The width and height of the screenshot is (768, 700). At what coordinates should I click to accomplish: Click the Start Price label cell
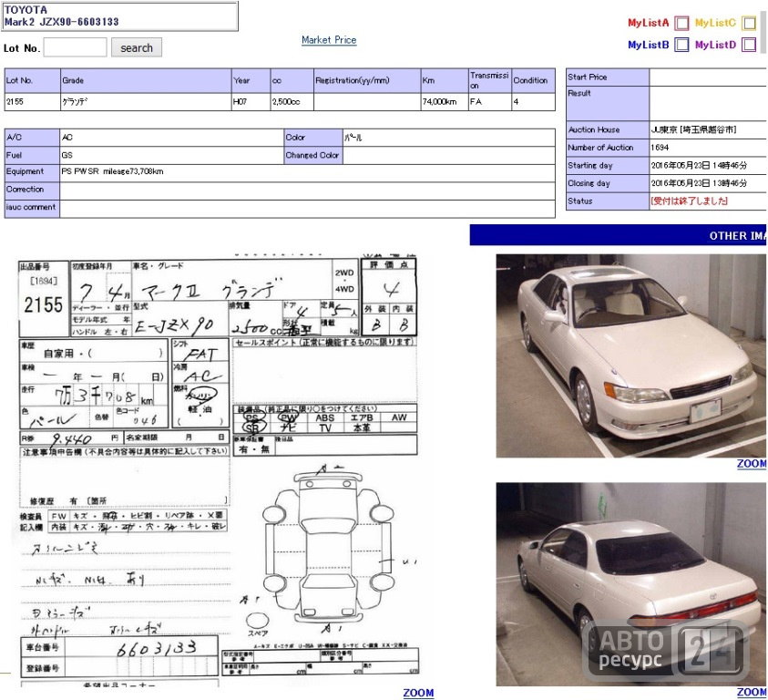click(608, 77)
